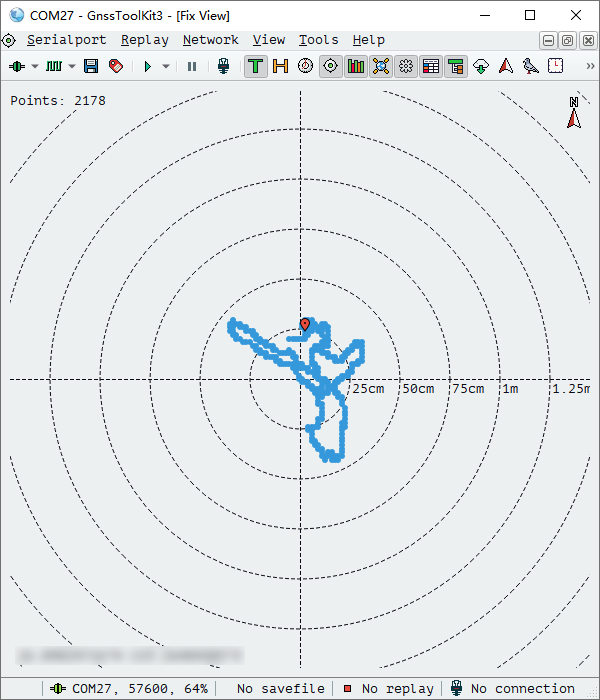Close the inner Fix View child window
This screenshot has height=700, width=600.
(x=588, y=41)
